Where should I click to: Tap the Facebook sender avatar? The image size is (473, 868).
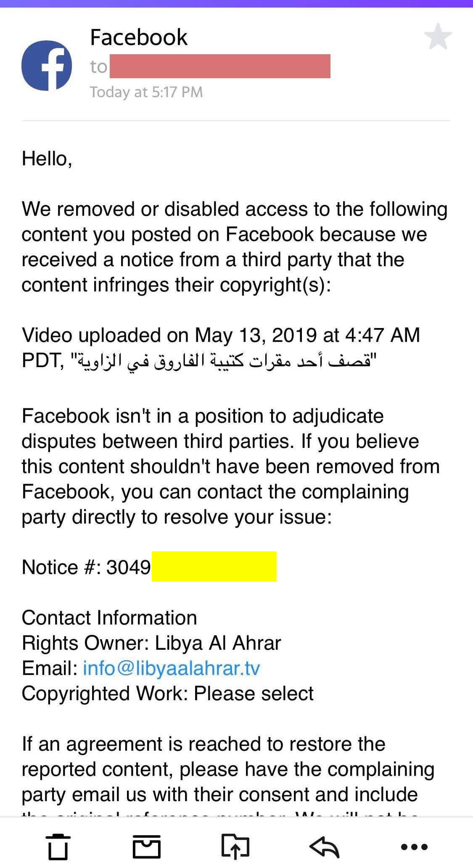pos(46,66)
